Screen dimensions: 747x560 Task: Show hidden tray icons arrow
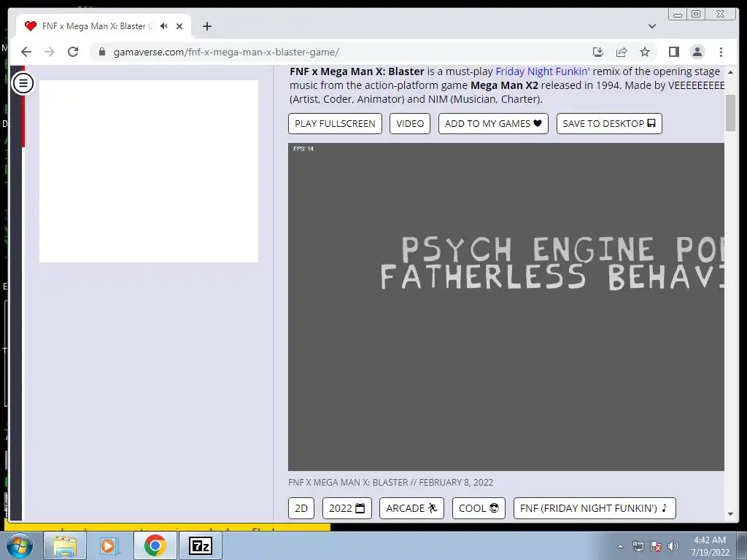coord(620,546)
